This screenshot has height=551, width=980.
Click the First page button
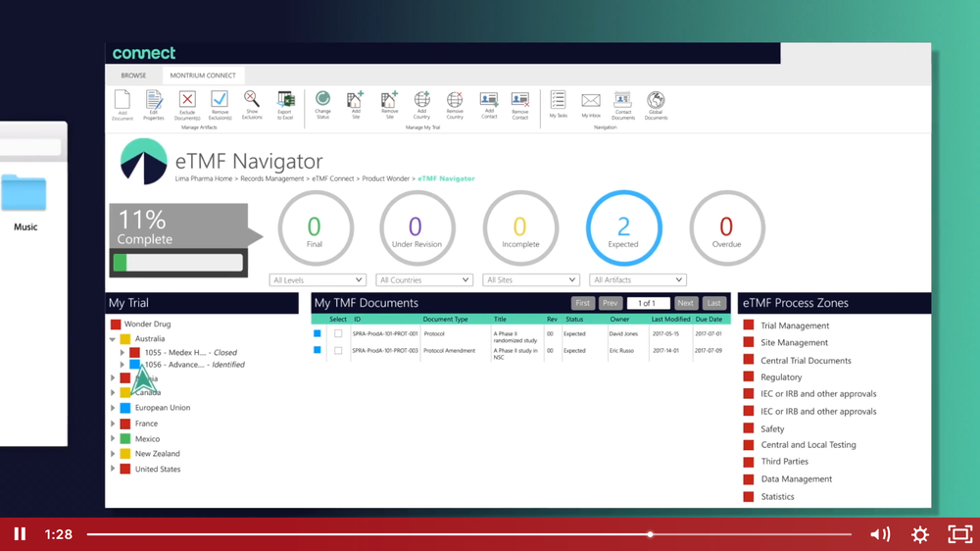(x=582, y=303)
